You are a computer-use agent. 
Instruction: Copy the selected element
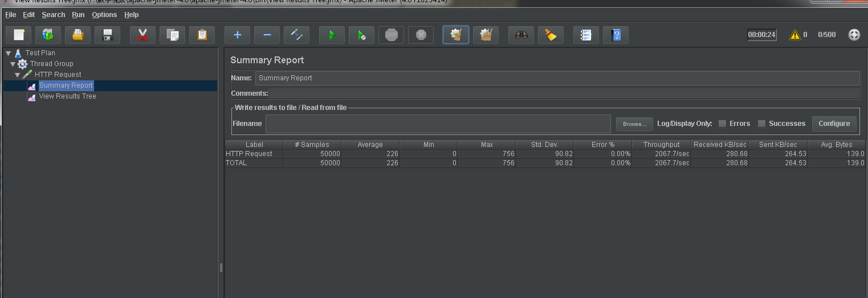tap(172, 35)
